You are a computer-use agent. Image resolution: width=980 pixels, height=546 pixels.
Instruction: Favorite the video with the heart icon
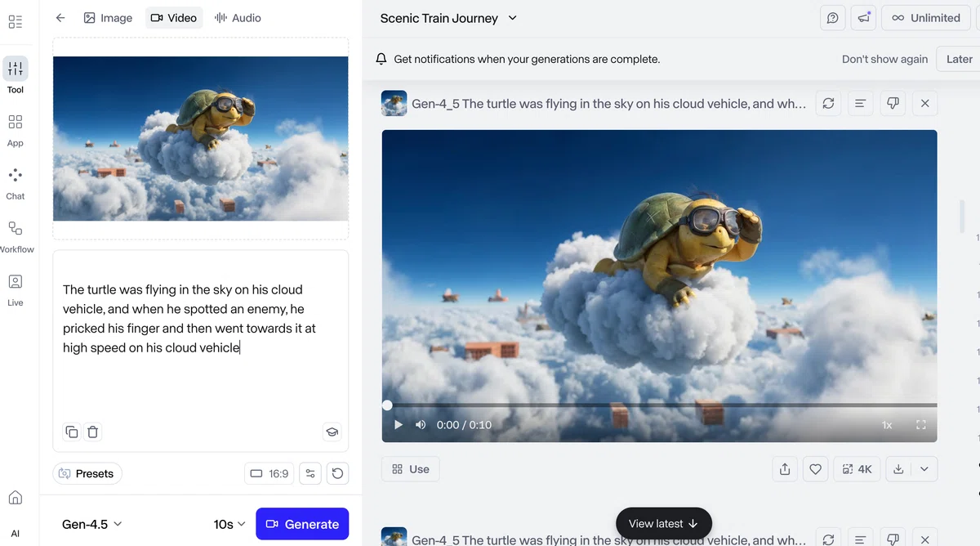pyautogui.click(x=815, y=469)
